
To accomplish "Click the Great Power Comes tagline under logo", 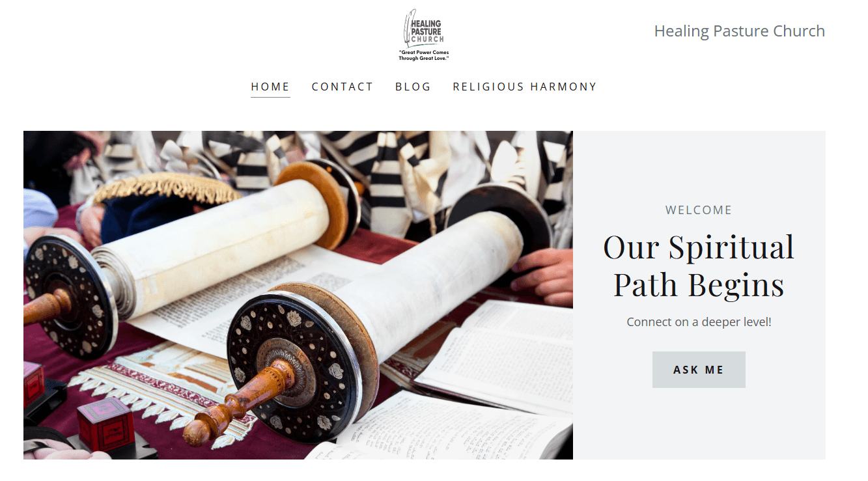I will point(424,55).
